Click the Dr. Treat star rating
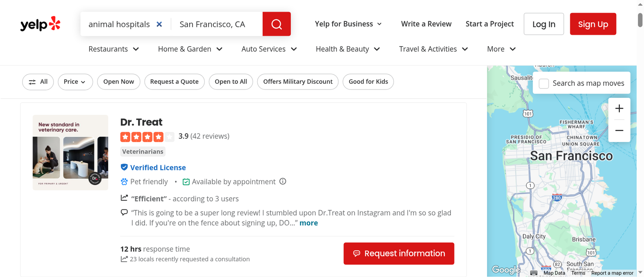The width and height of the screenshot is (644, 277). pos(147,137)
